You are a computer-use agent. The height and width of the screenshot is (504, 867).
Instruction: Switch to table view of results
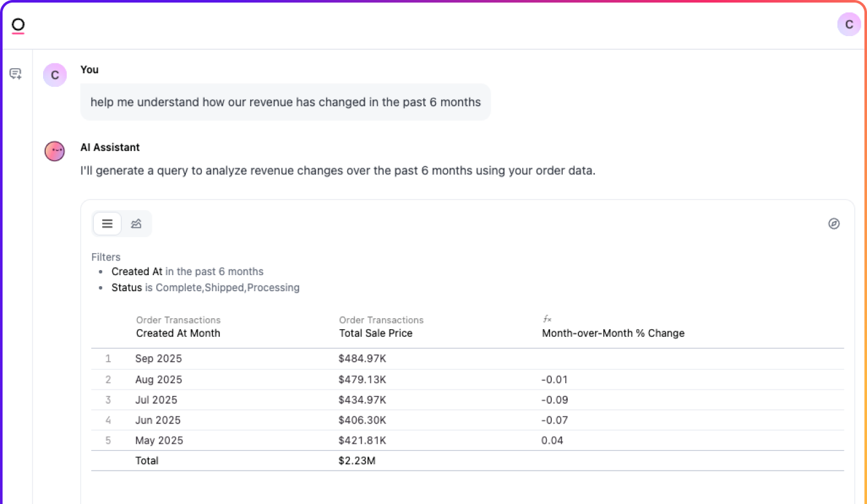pos(107,224)
